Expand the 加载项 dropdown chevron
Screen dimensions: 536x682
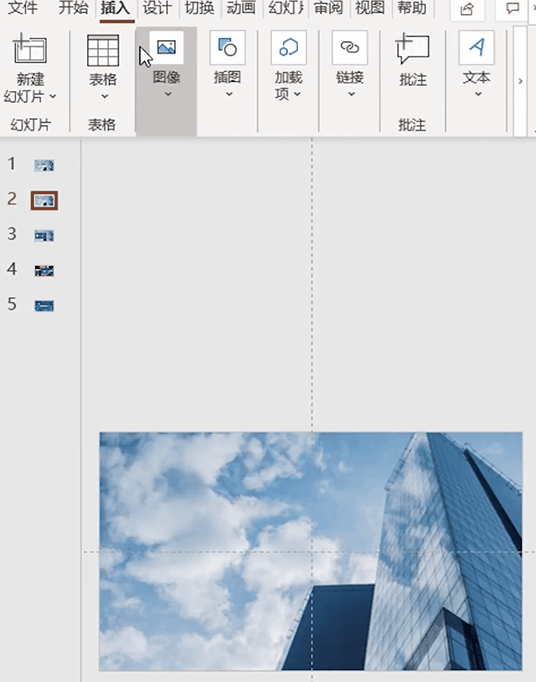tap(297, 94)
